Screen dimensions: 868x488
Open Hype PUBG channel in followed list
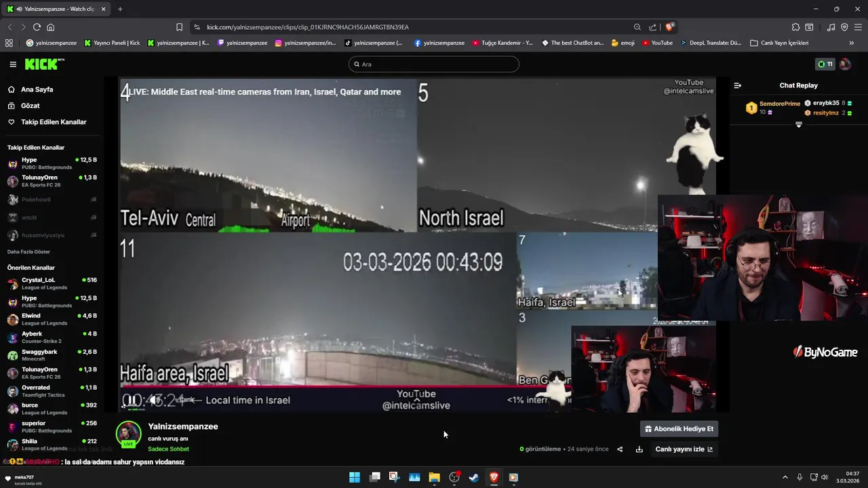point(52,163)
